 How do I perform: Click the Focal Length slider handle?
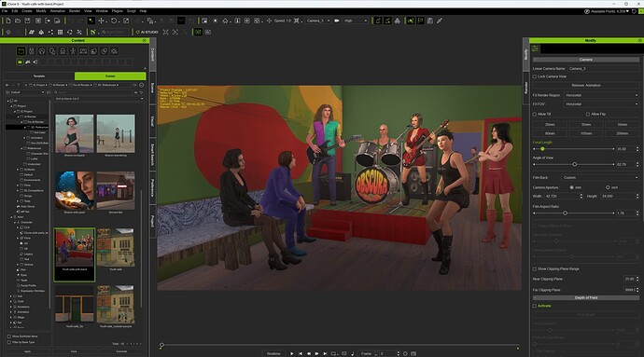542,149
